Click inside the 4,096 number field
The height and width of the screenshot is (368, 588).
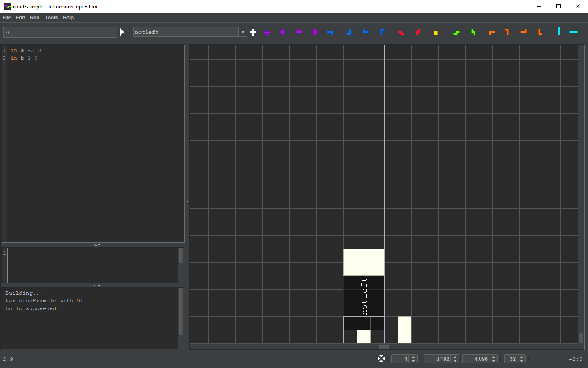[476, 359]
